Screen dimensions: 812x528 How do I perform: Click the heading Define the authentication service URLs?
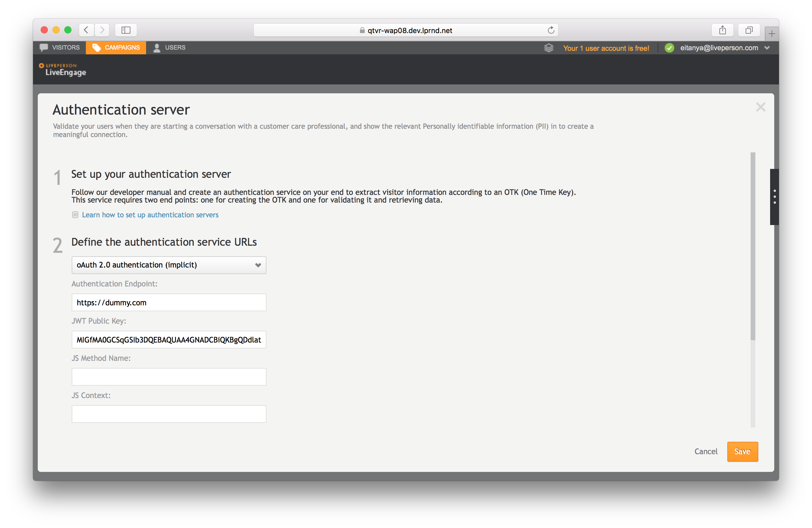164,242
